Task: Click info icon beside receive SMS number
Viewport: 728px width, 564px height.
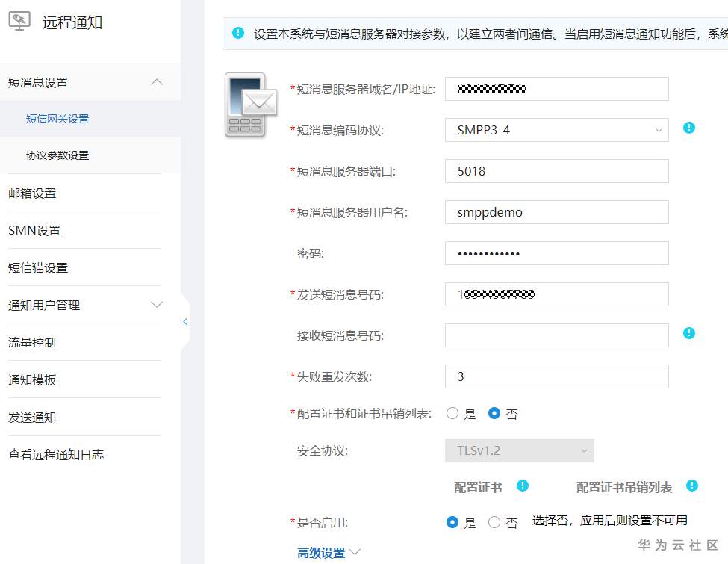Action: 689,333
